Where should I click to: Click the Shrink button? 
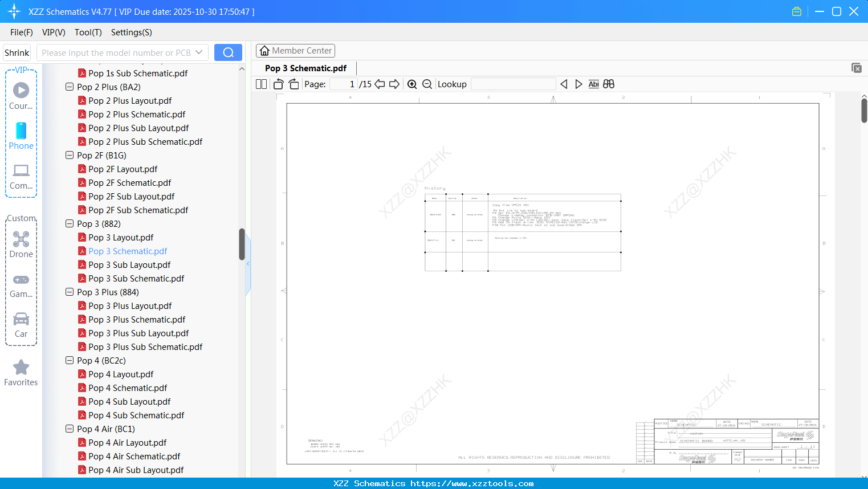(17, 52)
